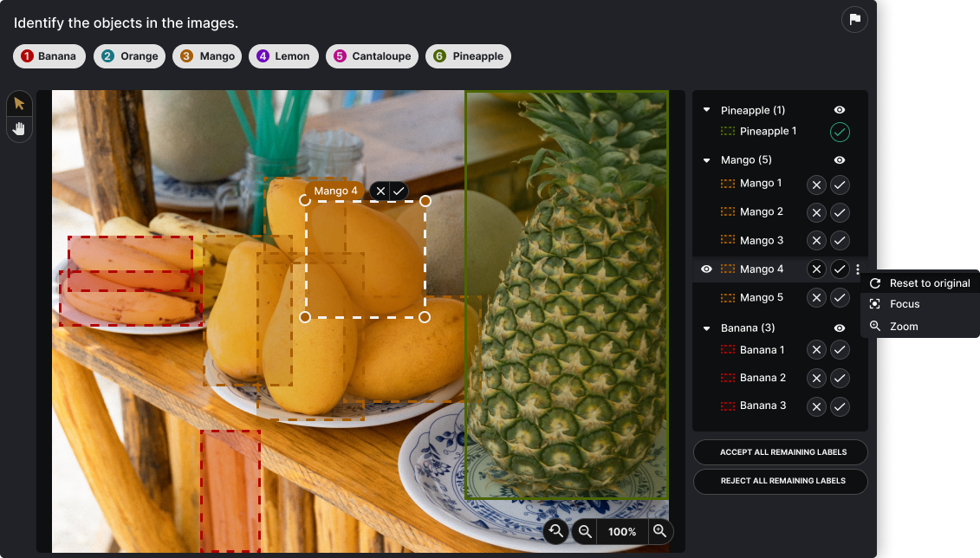Click the accepted checkmark for Pineapple 1

(840, 132)
